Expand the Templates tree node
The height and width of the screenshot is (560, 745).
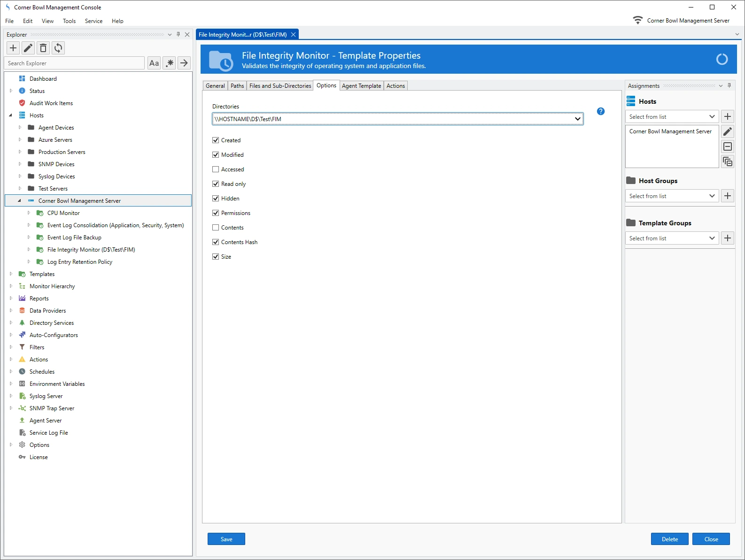[11, 274]
